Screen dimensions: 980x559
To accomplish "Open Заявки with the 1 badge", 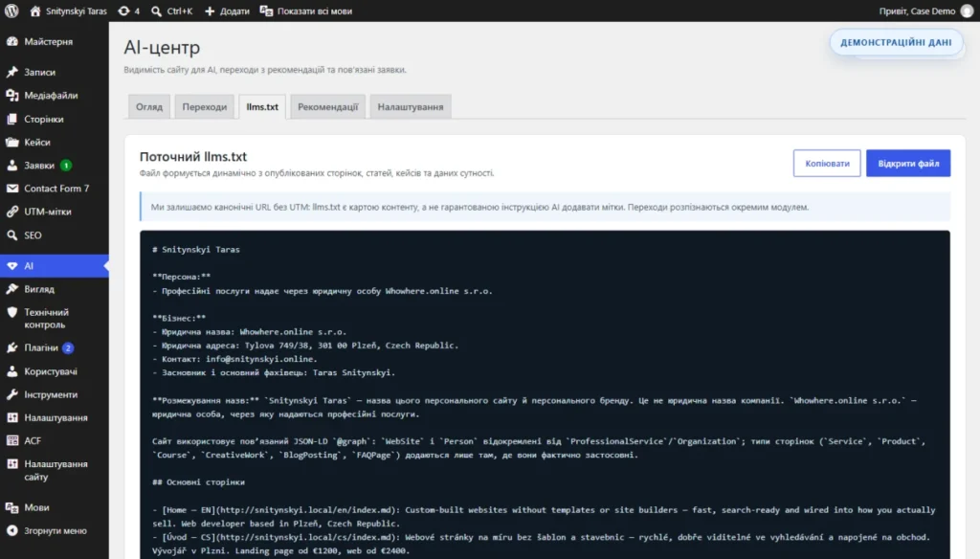I will point(55,165).
